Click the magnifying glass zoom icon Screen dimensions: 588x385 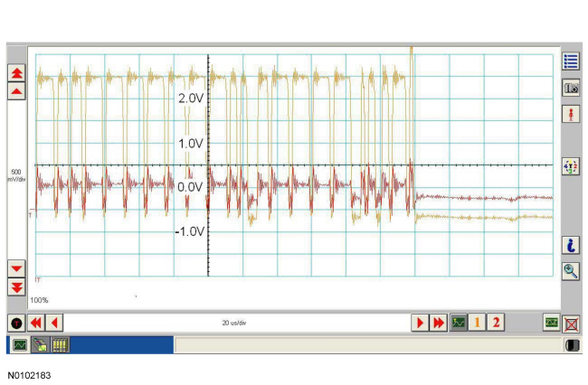pos(571,270)
